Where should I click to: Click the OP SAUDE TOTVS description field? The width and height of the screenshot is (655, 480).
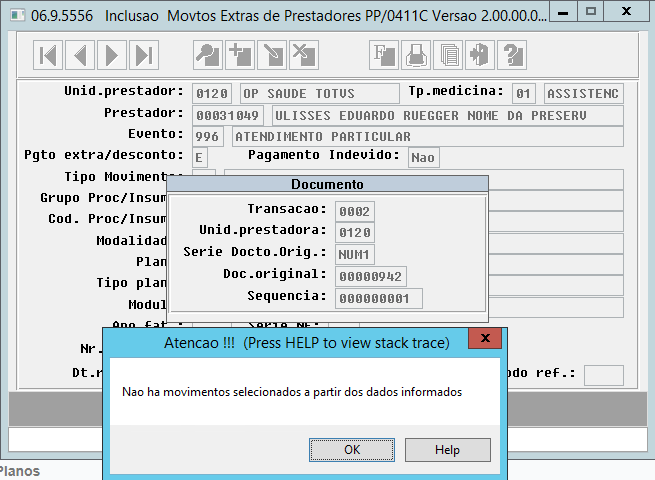point(320,94)
